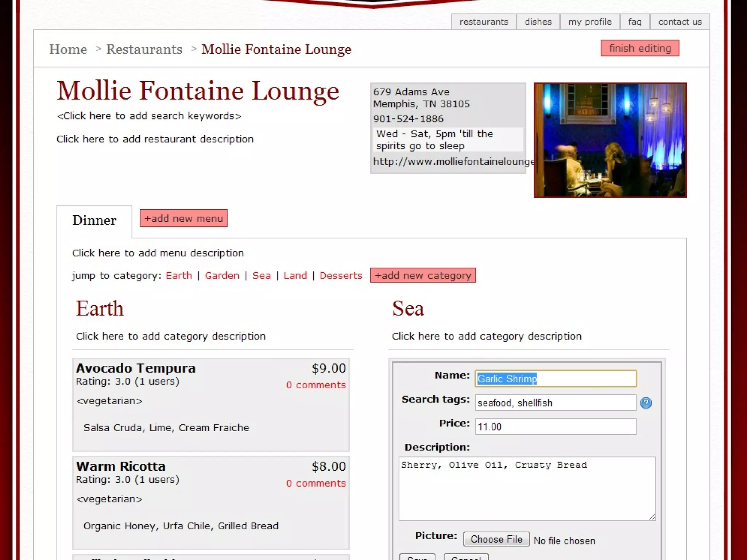Open the restaurants nav tab
Image resolution: width=747 pixels, height=560 pixels.
pos(484,22)
